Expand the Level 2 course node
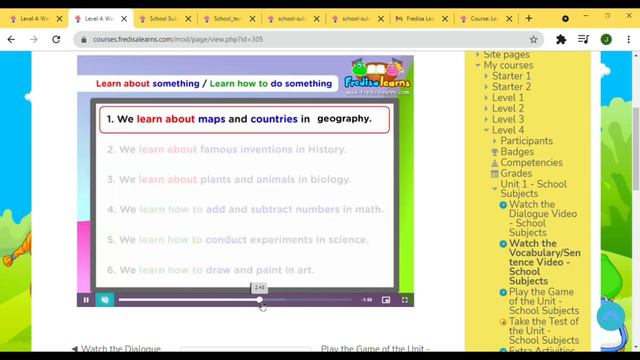Viewport: 640px width, 360px height. pyautogui.click(x=486, y=109)
